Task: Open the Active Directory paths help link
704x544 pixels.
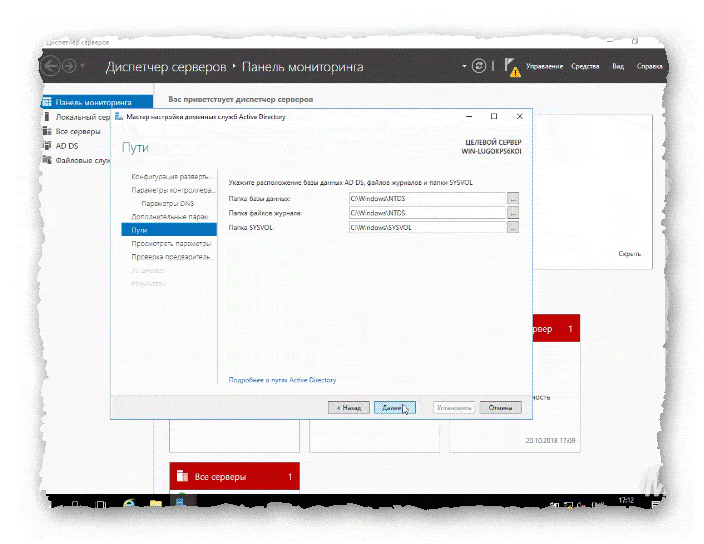Action: [283, 380]
